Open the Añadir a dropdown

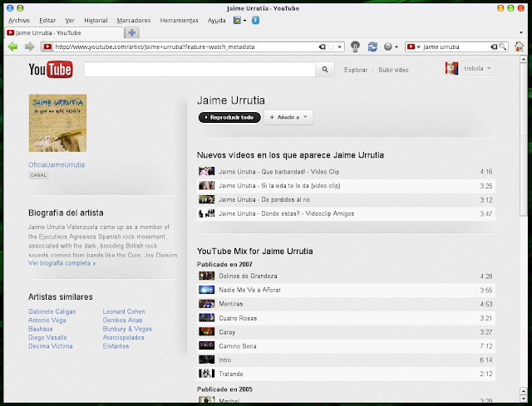288,117
